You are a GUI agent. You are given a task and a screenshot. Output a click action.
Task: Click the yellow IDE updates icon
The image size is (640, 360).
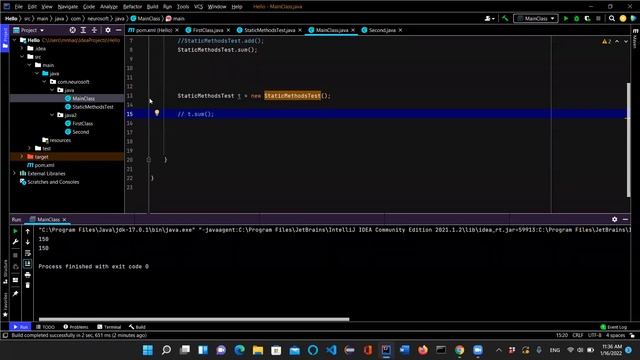[623, 18]
